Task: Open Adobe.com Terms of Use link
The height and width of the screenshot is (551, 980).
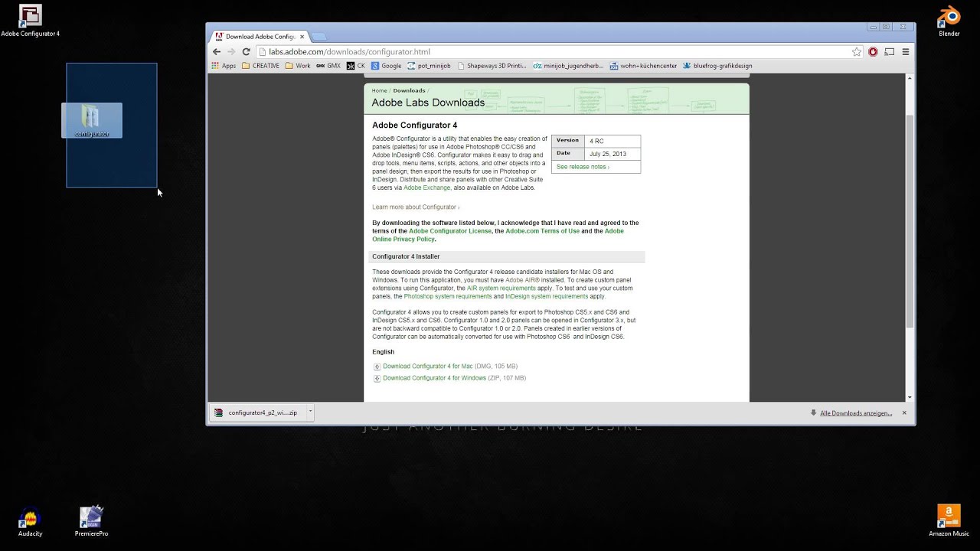Action: pyautogui.click(x=542, y=231)
